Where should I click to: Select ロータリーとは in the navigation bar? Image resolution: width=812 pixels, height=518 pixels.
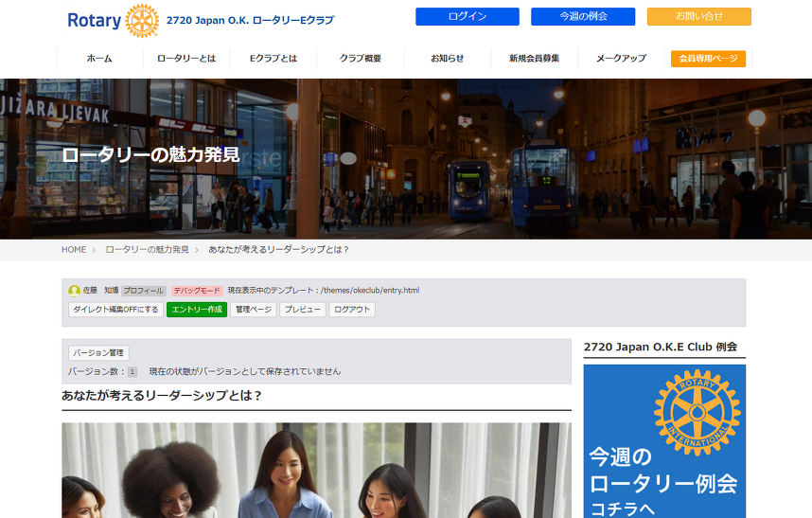tap(186, 59)
